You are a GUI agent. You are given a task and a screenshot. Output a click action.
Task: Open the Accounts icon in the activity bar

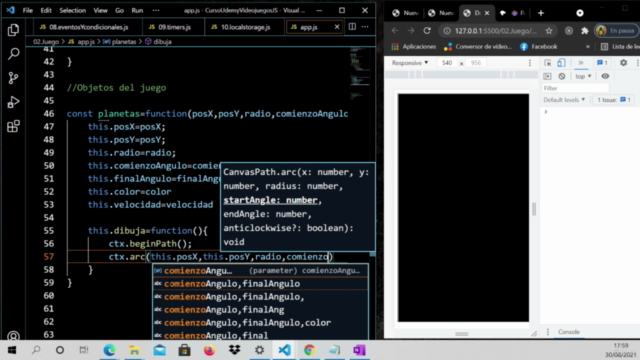click(x=13, y=336)
